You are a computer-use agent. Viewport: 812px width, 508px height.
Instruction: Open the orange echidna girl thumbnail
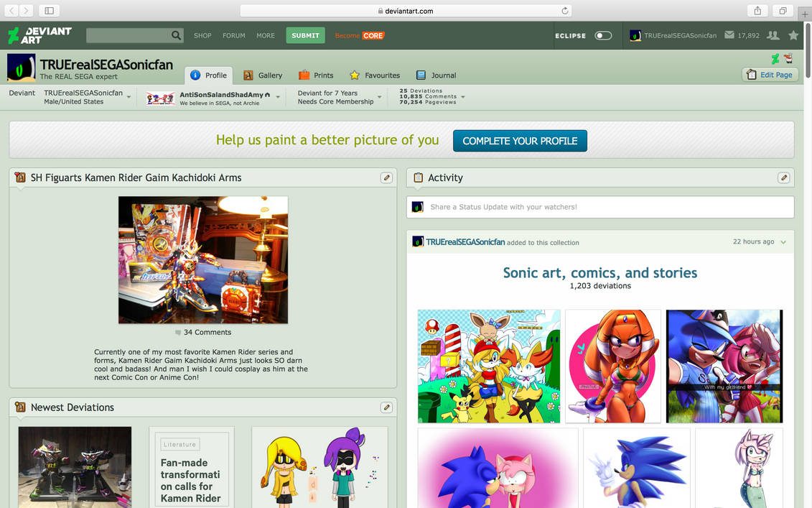pyautogui.click(x=613, y=366)
